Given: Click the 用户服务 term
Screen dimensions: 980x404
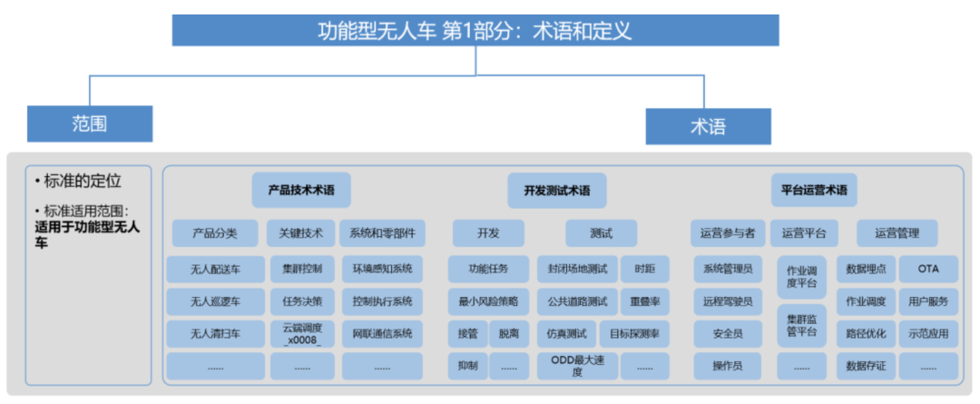Looking at the screenshot, I should pyautogui.click(x=929, y=301).
